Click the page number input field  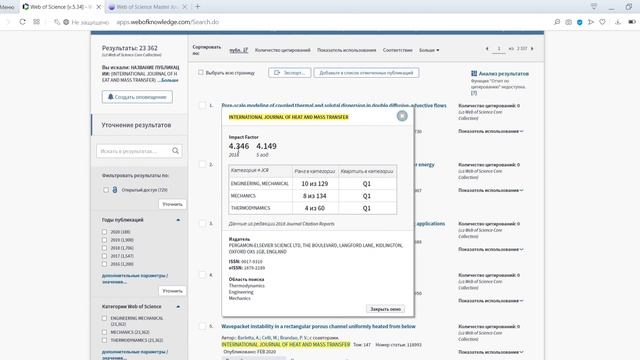[x=499, y=49]
